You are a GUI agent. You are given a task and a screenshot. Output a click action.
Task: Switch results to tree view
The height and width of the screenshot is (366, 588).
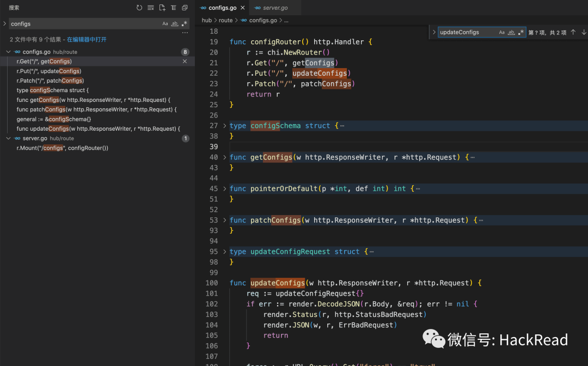tap(174, 8)
